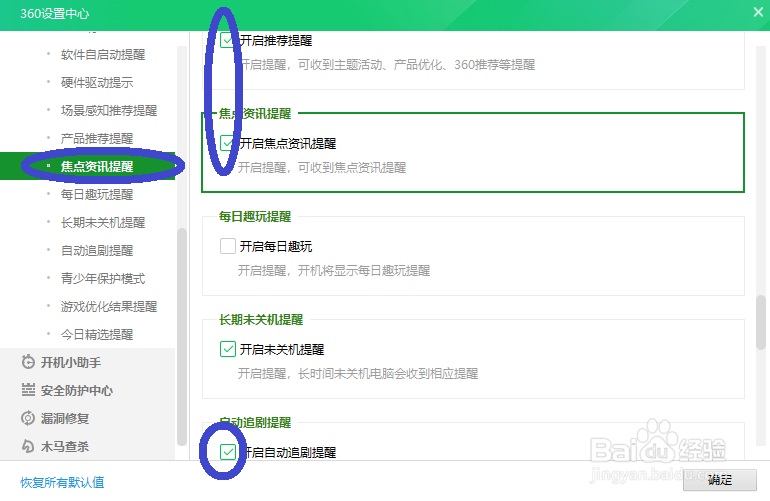This screenshot has height=501, width=770.
Task: Click 开启推荐提醒 label text
Action: [x=275, y=41]
